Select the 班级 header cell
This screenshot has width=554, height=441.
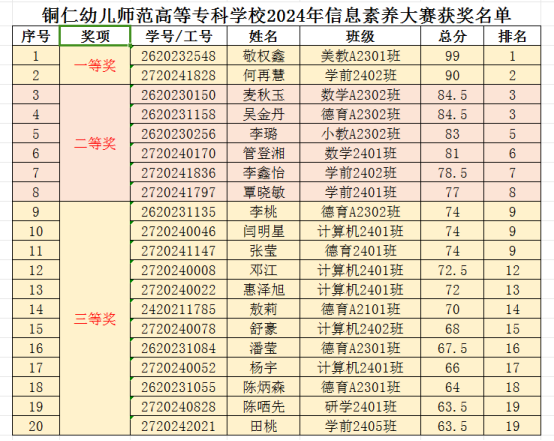pos(360,36)
